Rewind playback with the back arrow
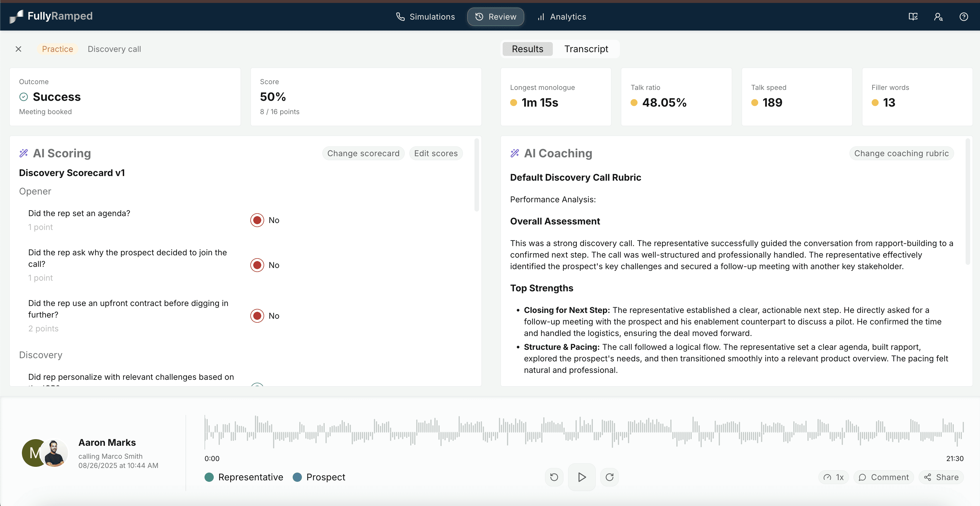This screenshot has height=506, width=980. (x=554, y=477)
